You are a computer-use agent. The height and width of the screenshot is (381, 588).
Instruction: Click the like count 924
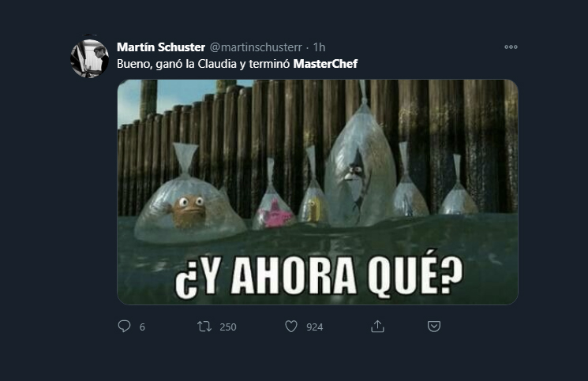[x=315, y=327]
